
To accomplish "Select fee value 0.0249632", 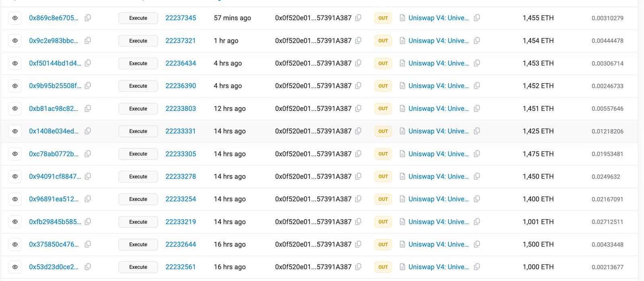I will pyautogui.click(x=606, y=177).
